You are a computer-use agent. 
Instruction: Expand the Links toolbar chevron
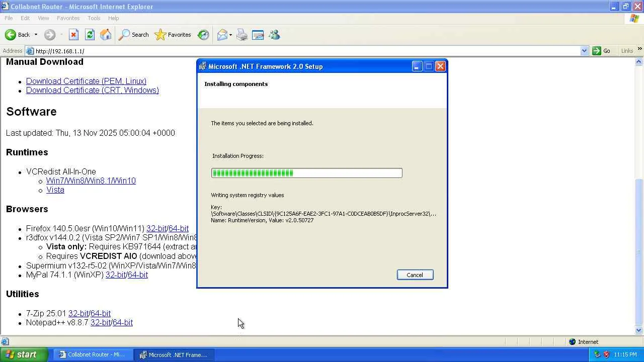tap(639, 49)
